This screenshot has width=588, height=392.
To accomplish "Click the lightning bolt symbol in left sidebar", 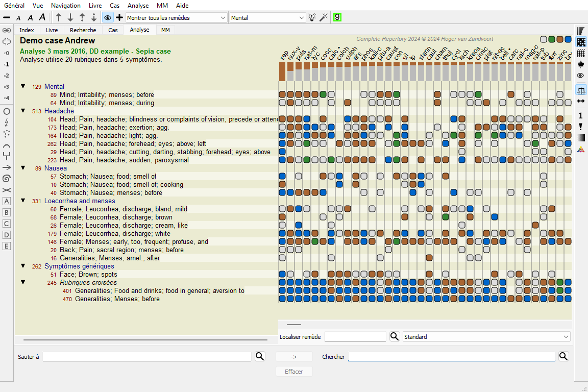I will [7, 122].
